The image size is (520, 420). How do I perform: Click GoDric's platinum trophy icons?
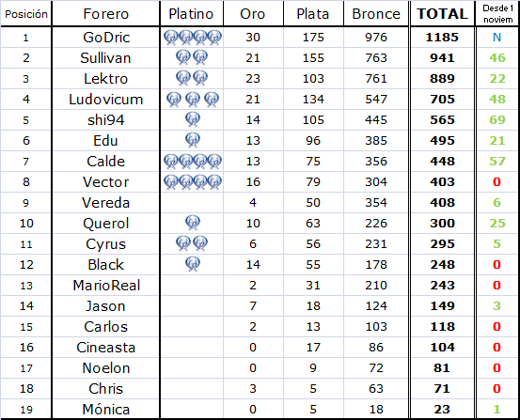pyautogui.click(x=193, y=38)
